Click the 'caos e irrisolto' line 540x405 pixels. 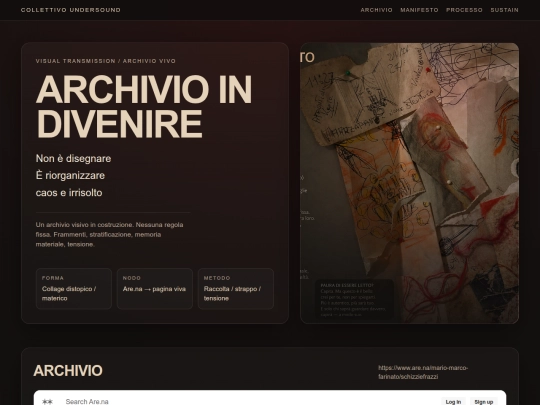click(x=69, y=193)
